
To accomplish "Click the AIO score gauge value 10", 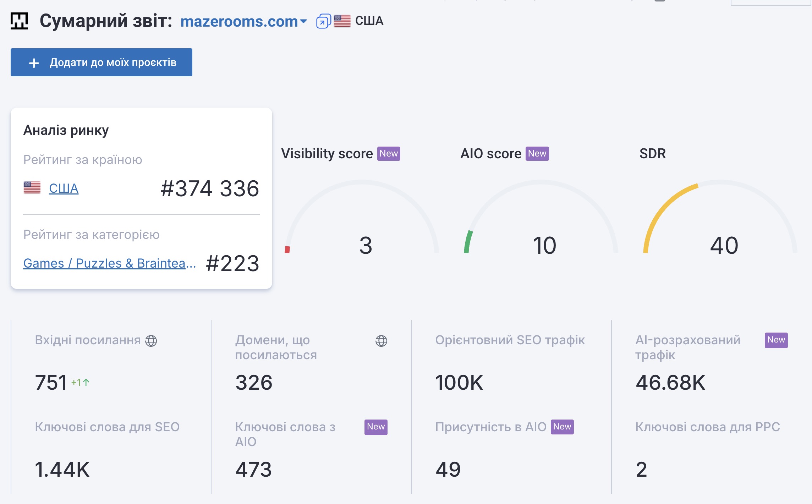I will (x=544, y=245).
